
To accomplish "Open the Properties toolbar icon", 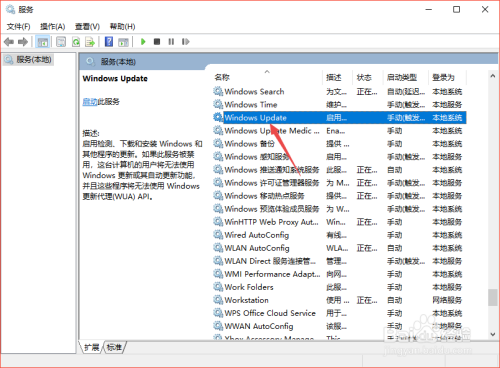I will [61, 42].
